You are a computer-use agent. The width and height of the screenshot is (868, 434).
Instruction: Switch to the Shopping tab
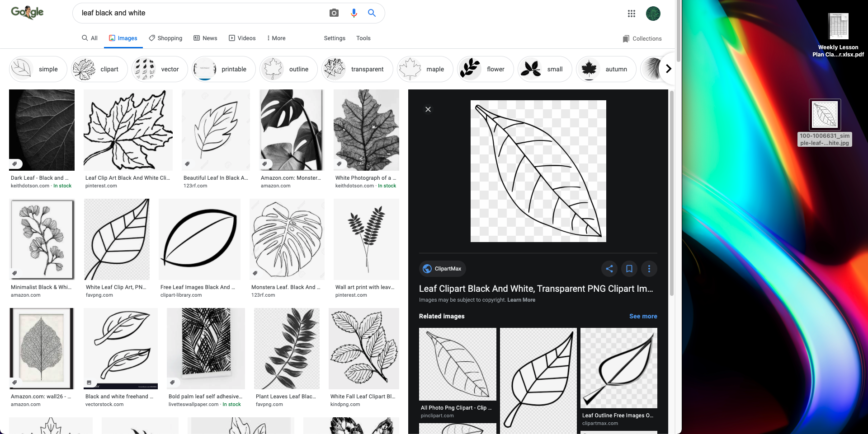point(165,38)
